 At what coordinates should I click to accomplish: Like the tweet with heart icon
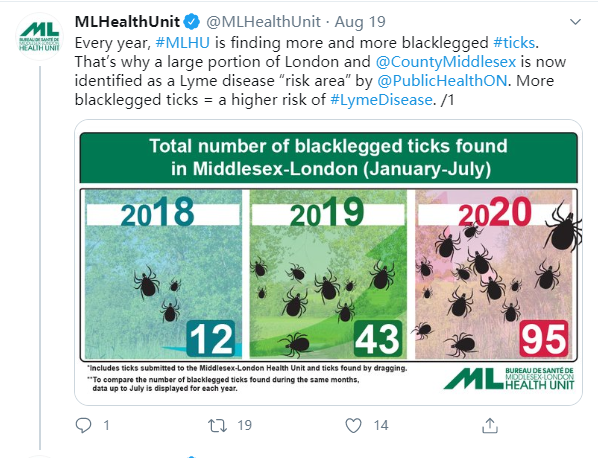coord(353,425)
